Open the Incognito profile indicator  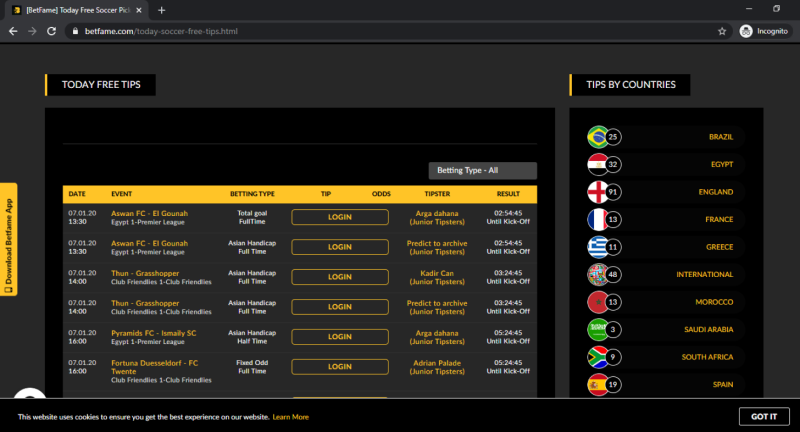[764, 31]
